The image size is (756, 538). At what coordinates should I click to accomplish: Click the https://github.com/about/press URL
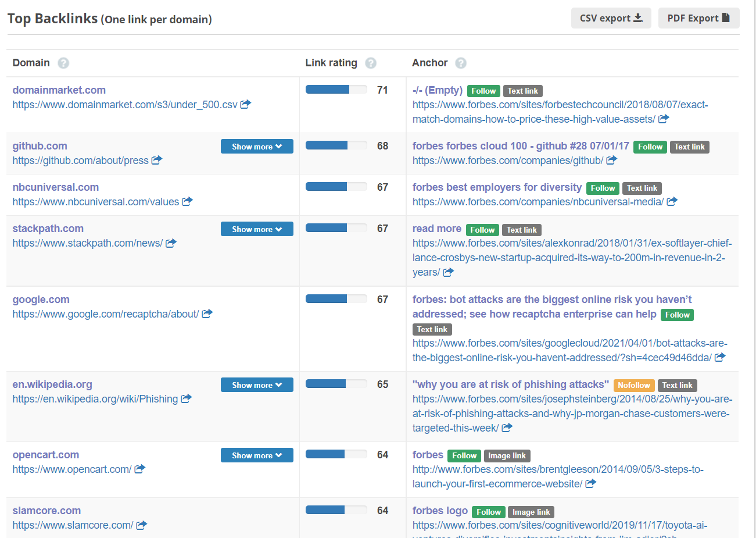(x=81, y=161)
